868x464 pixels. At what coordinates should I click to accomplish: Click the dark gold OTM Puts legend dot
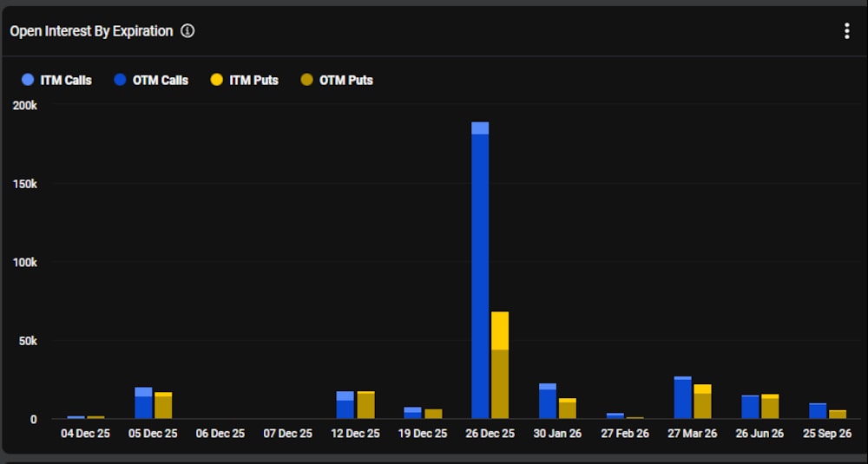click(306, 80)
